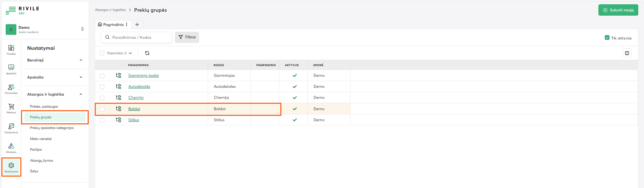Open the Pardavimai sales icon

11,128
